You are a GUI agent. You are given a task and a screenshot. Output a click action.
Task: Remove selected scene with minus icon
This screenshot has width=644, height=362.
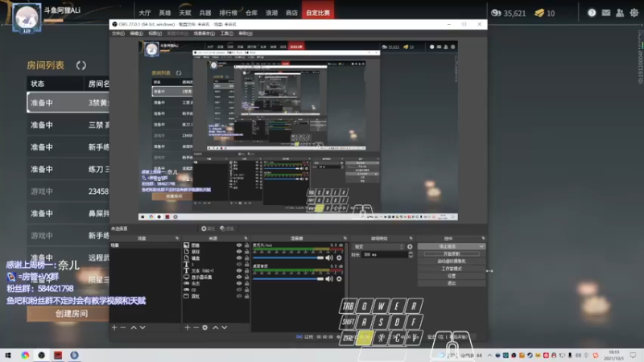123,327
